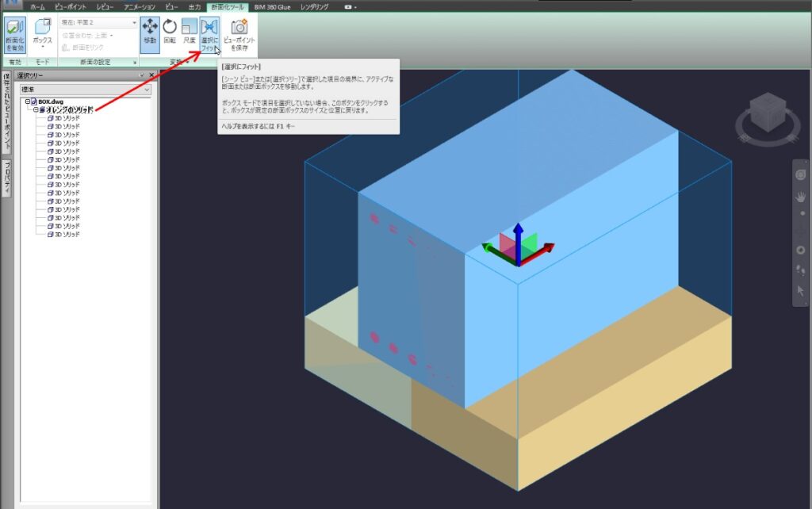Image resolution: width=812 pixels, height=509 pixels.
Task: Select the 尺度 (Scale) gizmo tool
Action: tap(190, 33)
